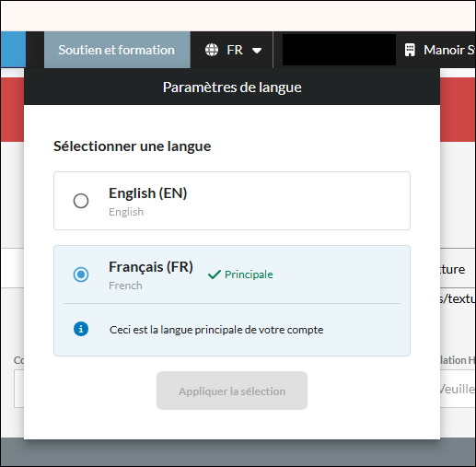
Task: Click the building icon beside Manoir
Action: pyautogui.click(x=410, y=50)
